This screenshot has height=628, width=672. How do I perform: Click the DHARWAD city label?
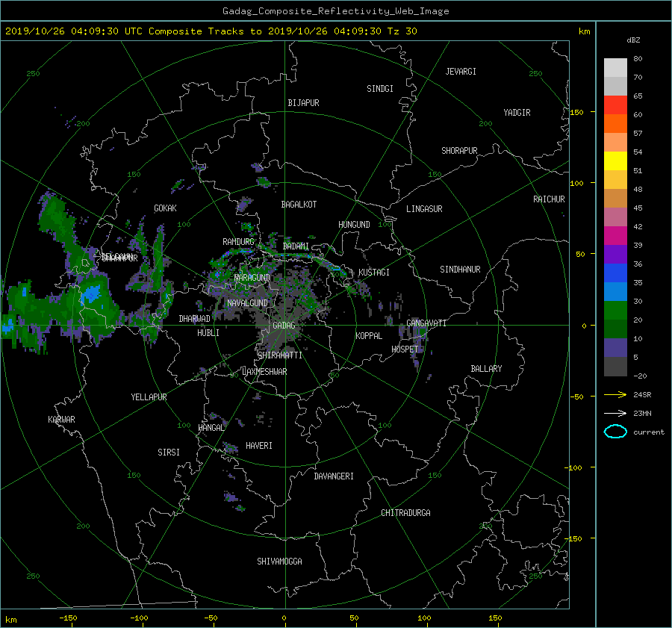point(194,319)
